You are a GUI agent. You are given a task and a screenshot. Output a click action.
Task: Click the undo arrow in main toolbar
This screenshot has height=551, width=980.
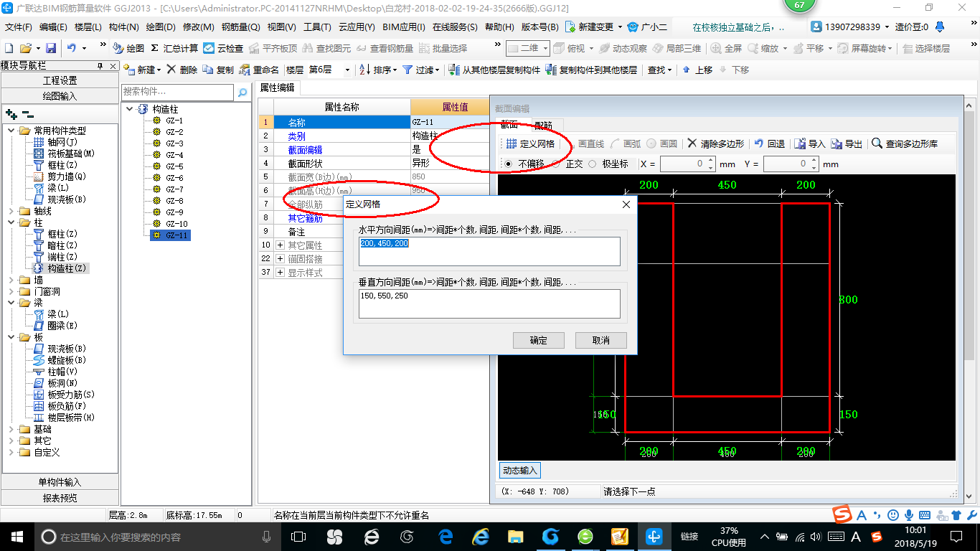pos(72,48)
